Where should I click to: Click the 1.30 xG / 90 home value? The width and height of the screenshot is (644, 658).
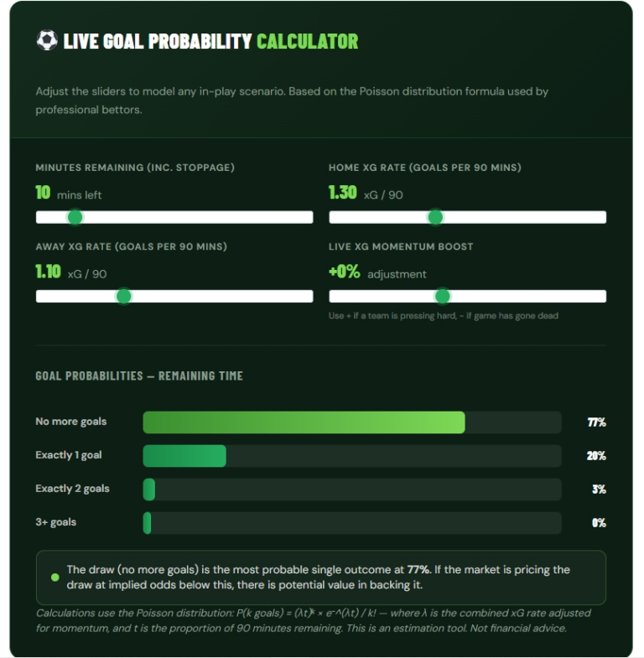(366, 193)
